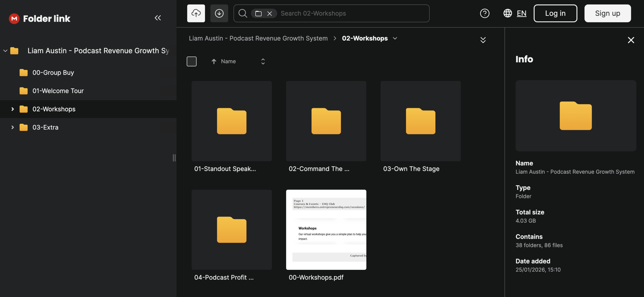Click the globe language icon
Viewport: 644px width, 297px height.
(507, 13)
